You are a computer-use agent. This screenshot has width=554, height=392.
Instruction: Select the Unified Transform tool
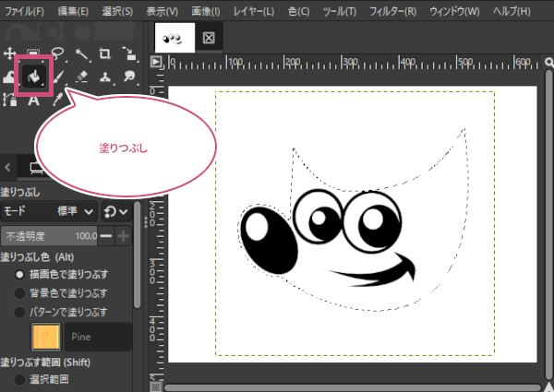click(129, 53)
